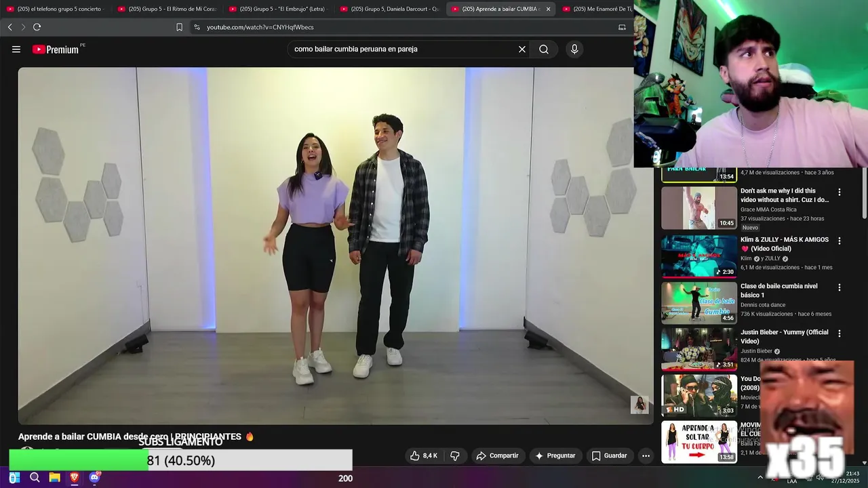Go forward in browser
The image size is (868, 488).
[23, 27]
